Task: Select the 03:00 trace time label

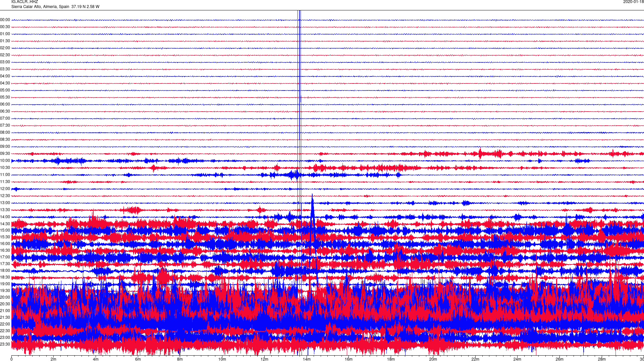Action: pos(5,62)
